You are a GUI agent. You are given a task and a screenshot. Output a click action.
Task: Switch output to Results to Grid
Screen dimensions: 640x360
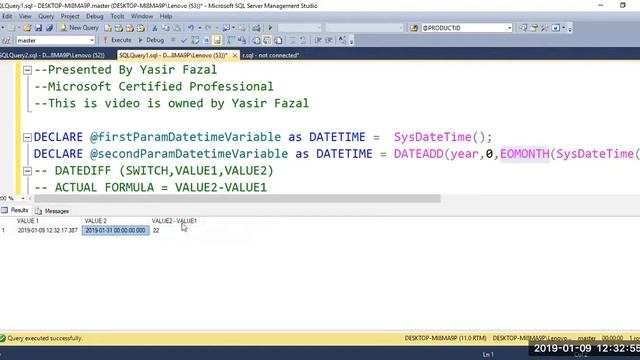pyautogui.click(x=267, y=40)
